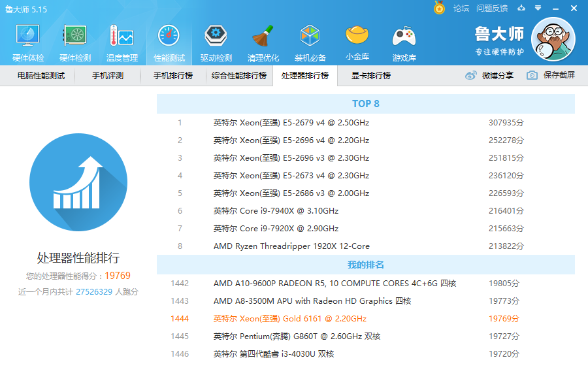The height and width of the screenshot is (392, 588).
Task: Open 温度管理 temperature management
Action: [x=122, y=42]
